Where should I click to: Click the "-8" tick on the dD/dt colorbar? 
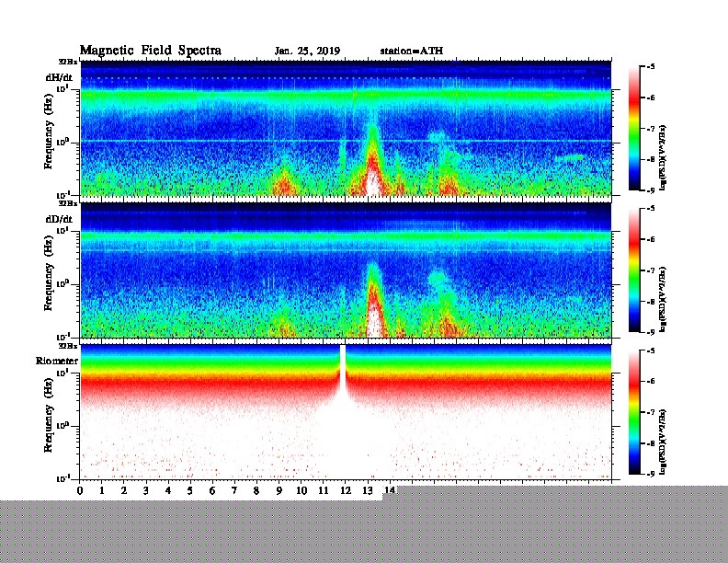tap(651, 302)
